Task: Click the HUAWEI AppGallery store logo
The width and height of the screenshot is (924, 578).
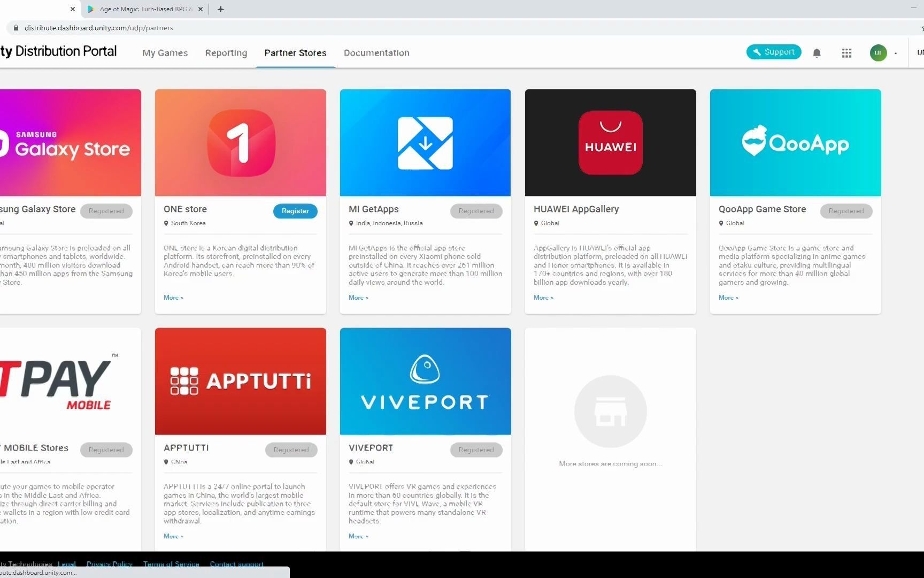Action: tap(610, 142)
